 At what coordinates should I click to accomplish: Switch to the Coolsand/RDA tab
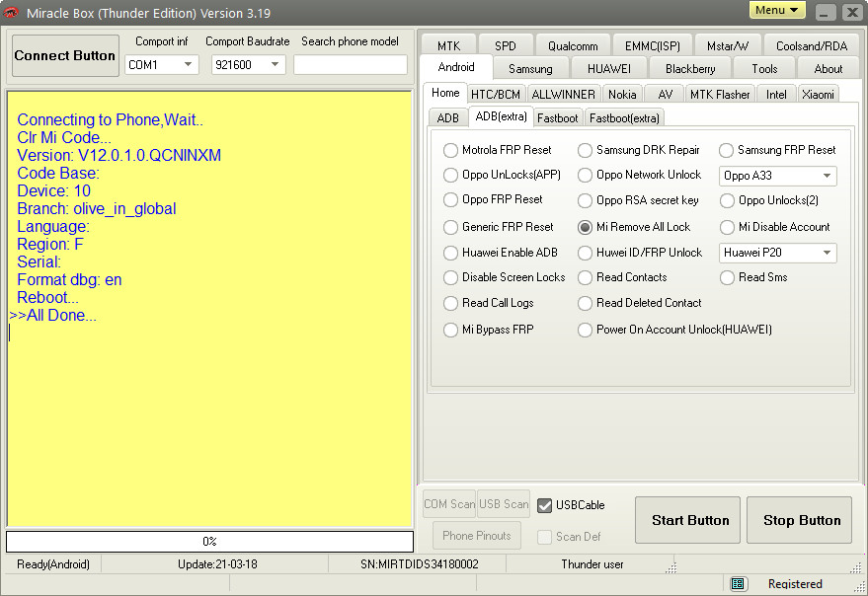point(812,46)
